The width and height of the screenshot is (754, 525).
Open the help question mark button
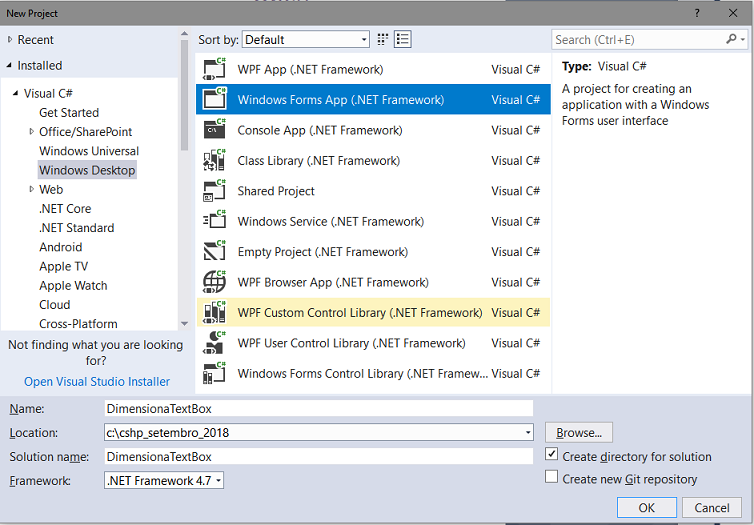pos(697,13)
